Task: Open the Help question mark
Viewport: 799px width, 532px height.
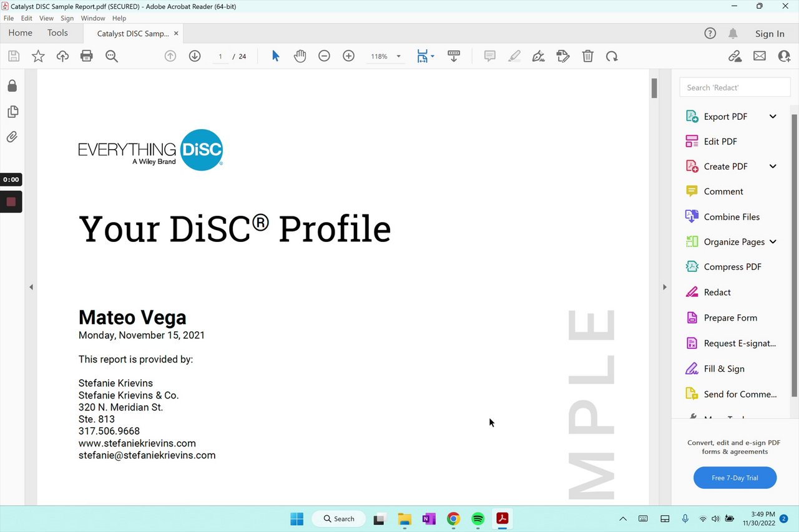Action: coord(710,34)
